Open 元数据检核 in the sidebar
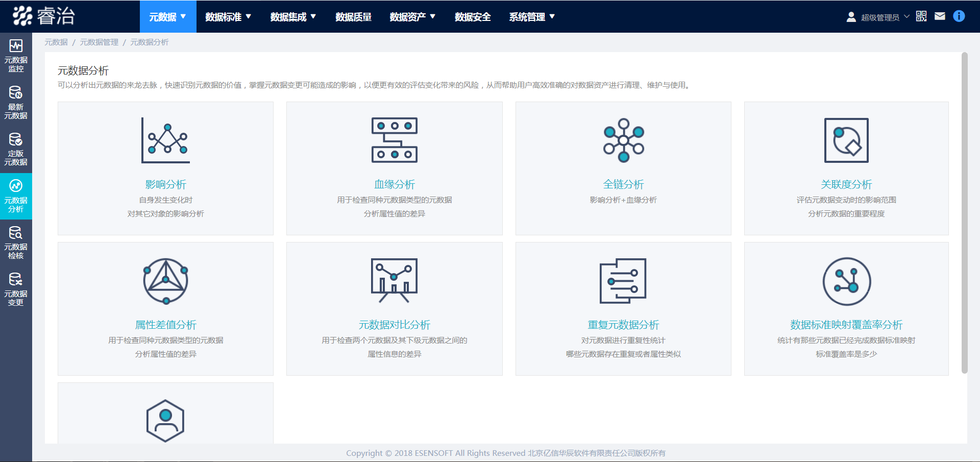This screenshot has height=462, width=980. pyautogui.click(x=16, y=243)
